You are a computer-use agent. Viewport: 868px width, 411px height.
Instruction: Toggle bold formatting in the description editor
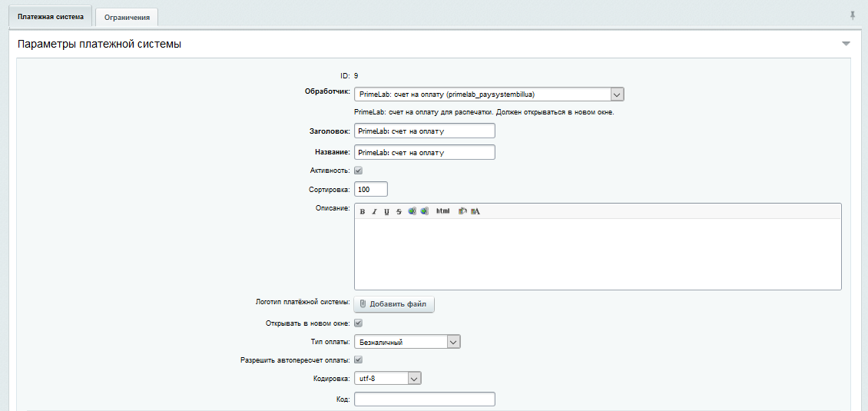pos(363,211)
